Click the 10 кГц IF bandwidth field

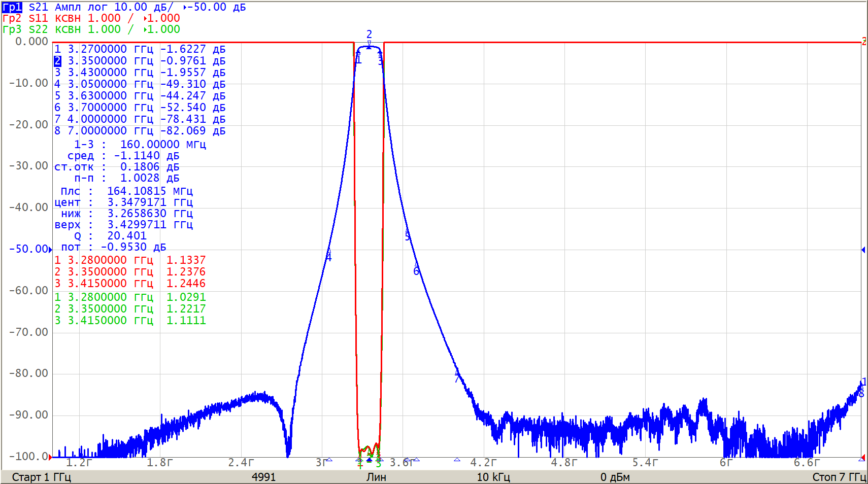click(493, 477)
